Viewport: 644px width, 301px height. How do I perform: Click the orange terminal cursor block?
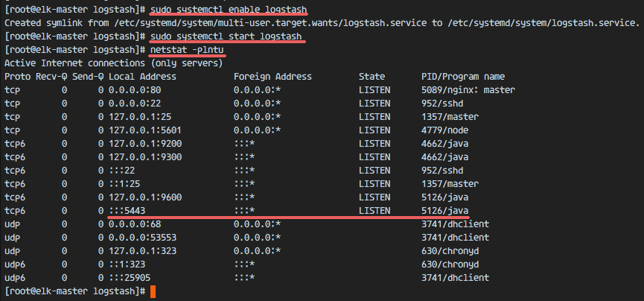(x=153, y=291)
